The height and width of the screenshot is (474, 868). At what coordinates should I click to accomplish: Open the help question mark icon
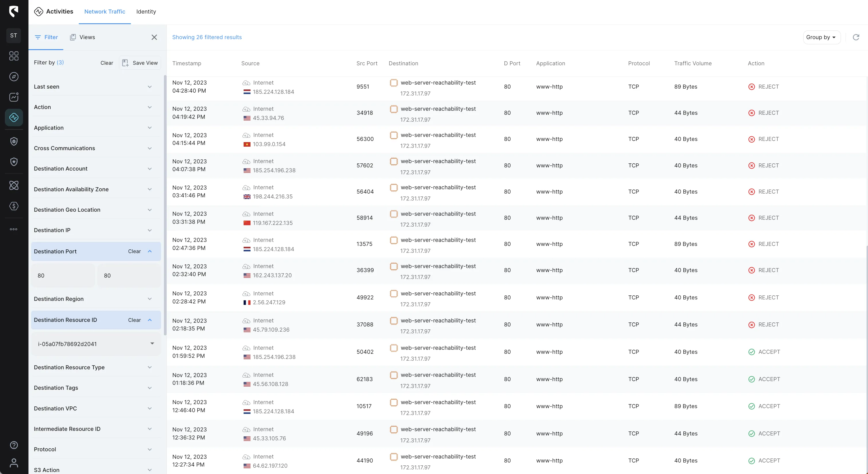coord(14,445)
